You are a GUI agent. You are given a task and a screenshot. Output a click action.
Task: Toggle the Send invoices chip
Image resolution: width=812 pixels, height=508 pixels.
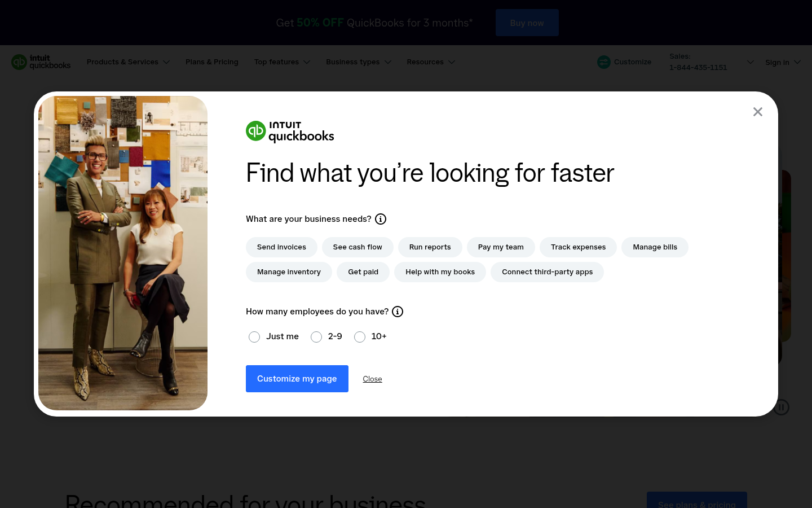point(281,247)
